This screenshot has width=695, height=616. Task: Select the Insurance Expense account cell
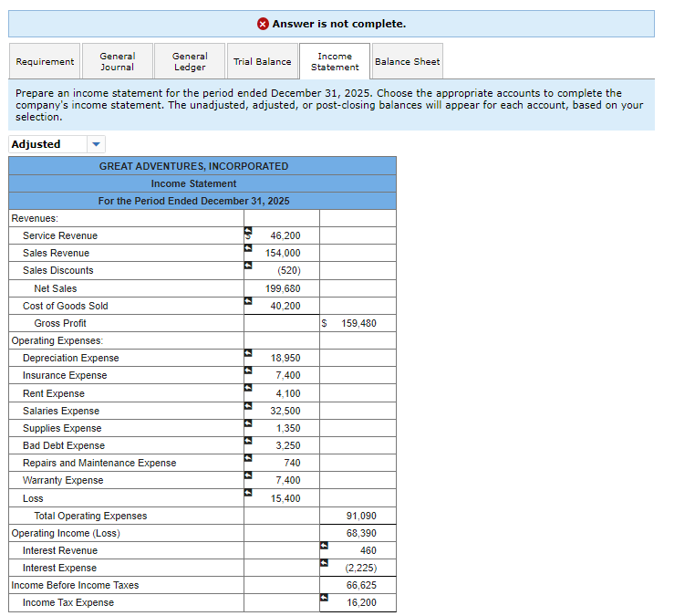[127, 376]
